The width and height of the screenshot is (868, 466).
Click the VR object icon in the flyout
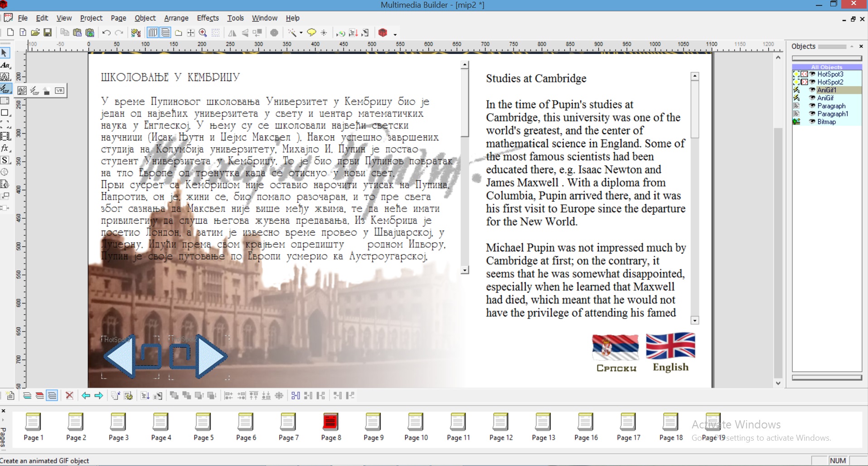pos(59,91)
